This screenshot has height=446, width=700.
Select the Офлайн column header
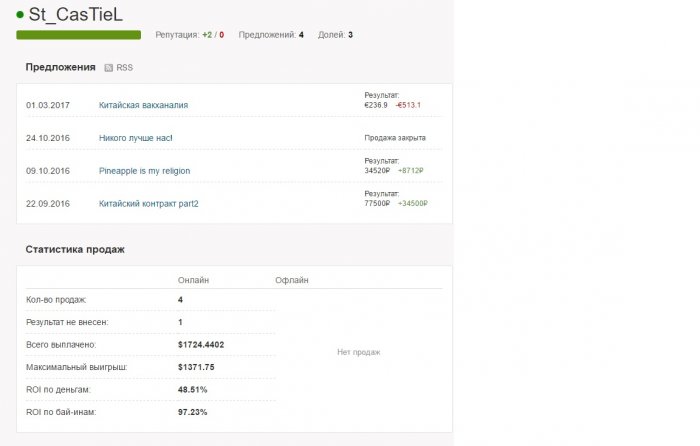[x=291, y=280]
